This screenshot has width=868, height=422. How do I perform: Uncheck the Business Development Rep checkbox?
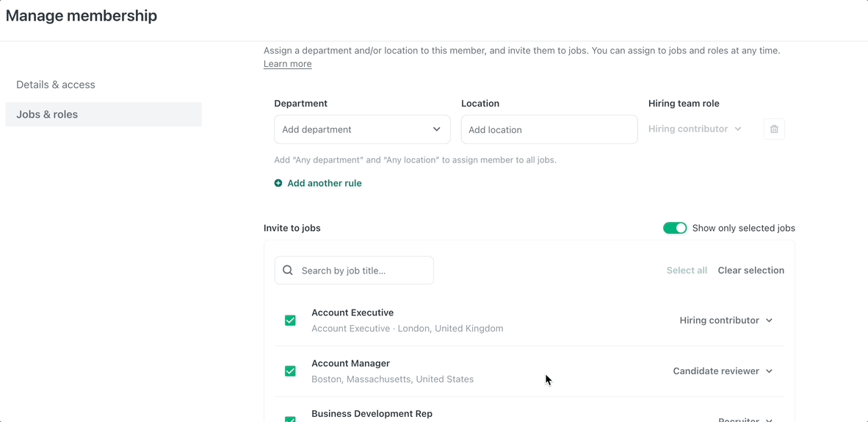tap(290, 418)
